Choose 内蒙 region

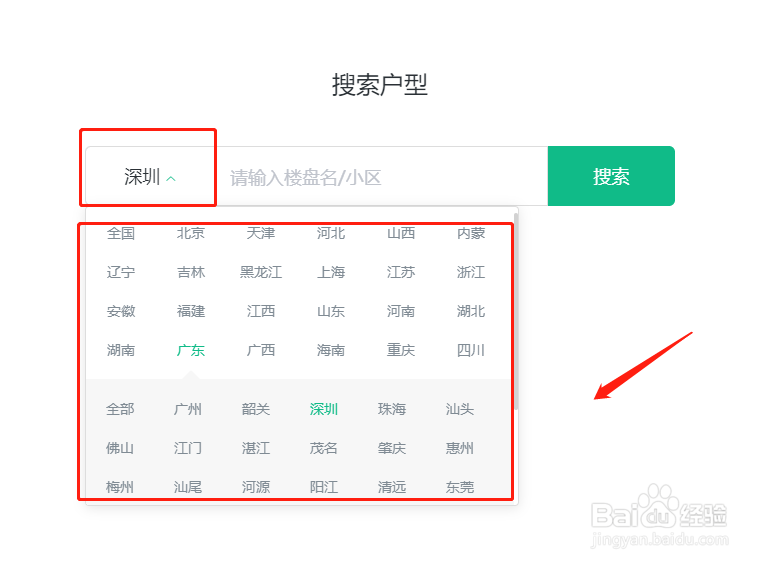[x=471, y=233]
